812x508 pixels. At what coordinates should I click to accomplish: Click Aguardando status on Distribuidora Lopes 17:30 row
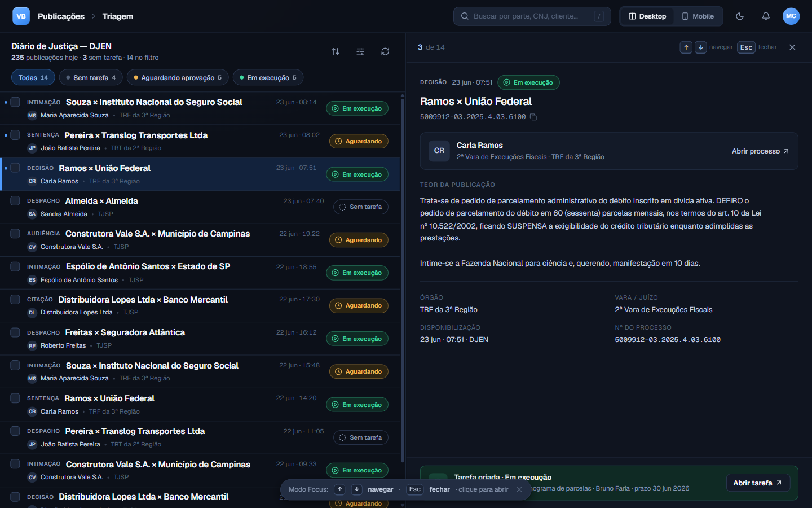[x=359, y=306]
